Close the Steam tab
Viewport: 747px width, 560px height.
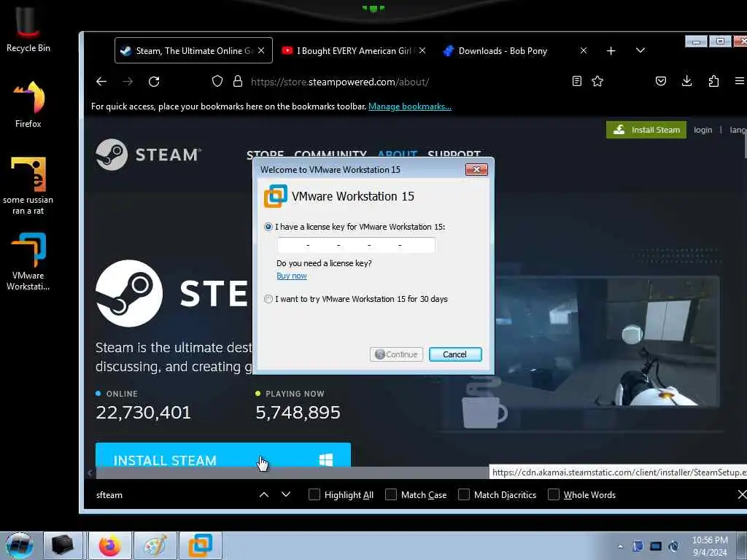(261, 50)
